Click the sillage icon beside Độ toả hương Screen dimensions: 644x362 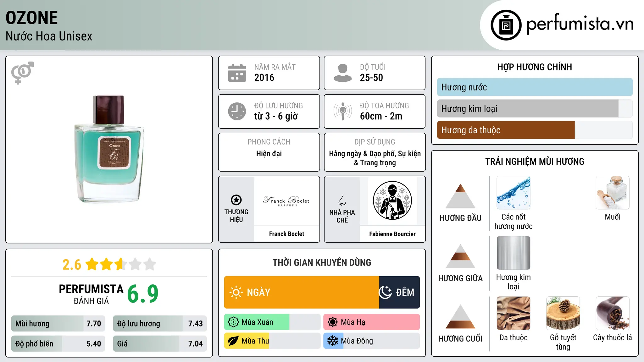pyautogui.click(x=343, y=111)
